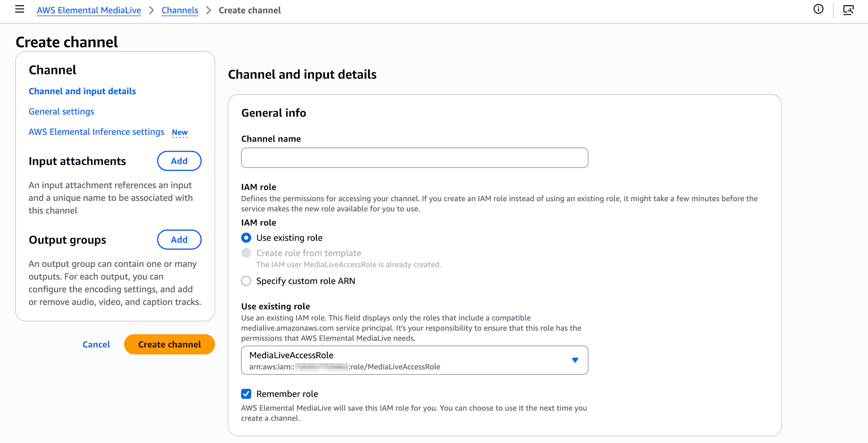This screenshot has width=868, height=443.
Task: Click the info panel icon
Action: [x=818, y=10]
